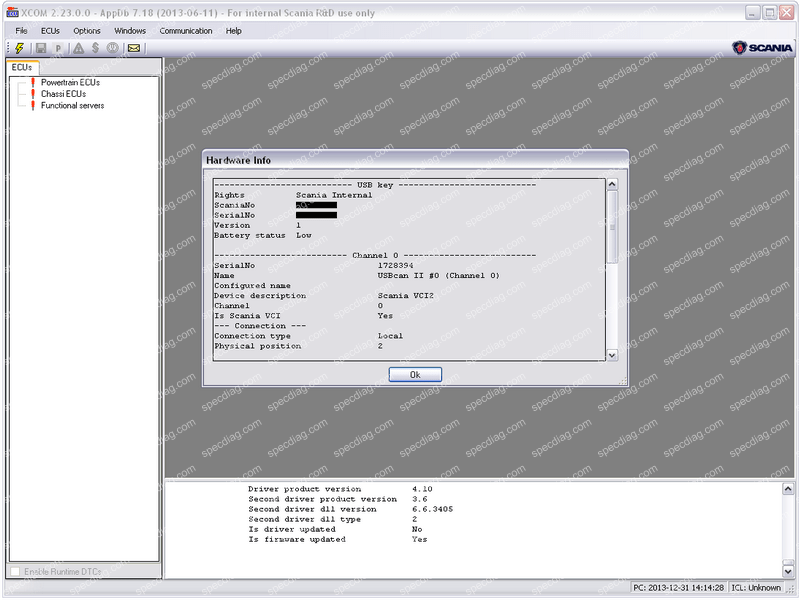
Task: Click the warning triangle toolbar icon
Action: click(79, 48)
